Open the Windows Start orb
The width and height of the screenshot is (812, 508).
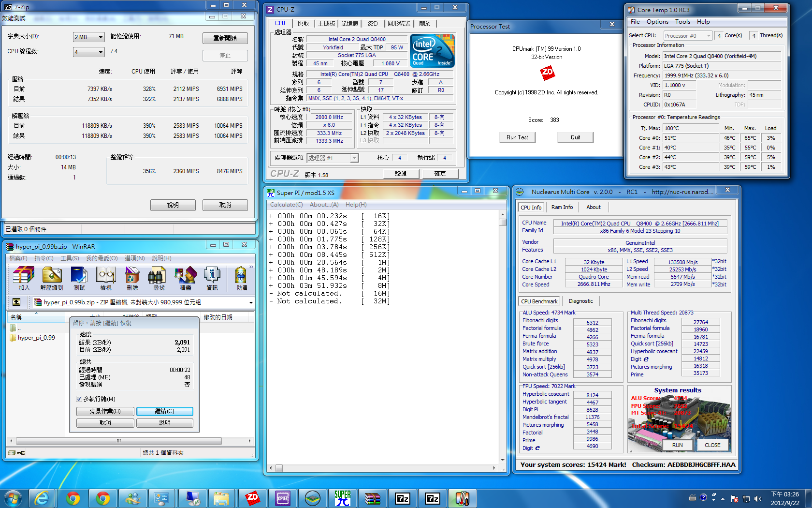[13, 498]
